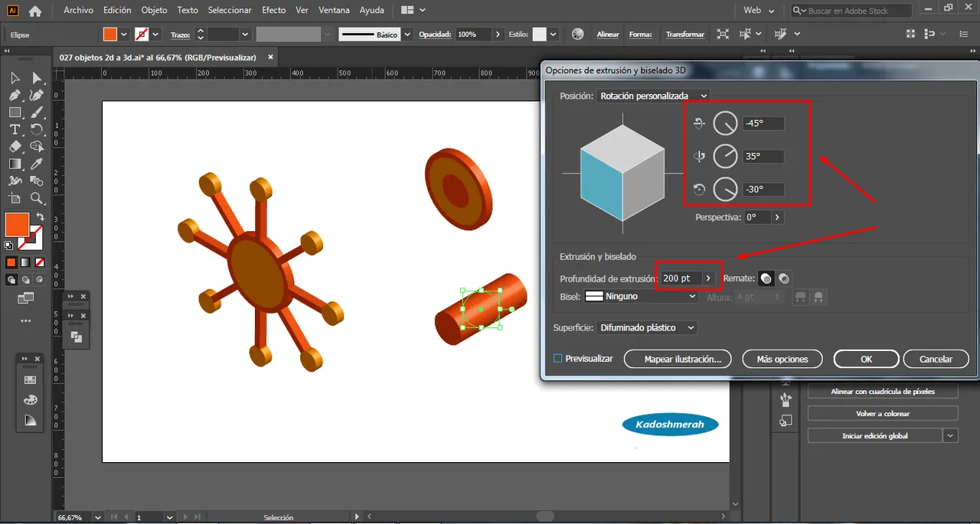Screen dimensions: 980x524
Task: Turn on the cap for solid appearance
Action: 766,278
